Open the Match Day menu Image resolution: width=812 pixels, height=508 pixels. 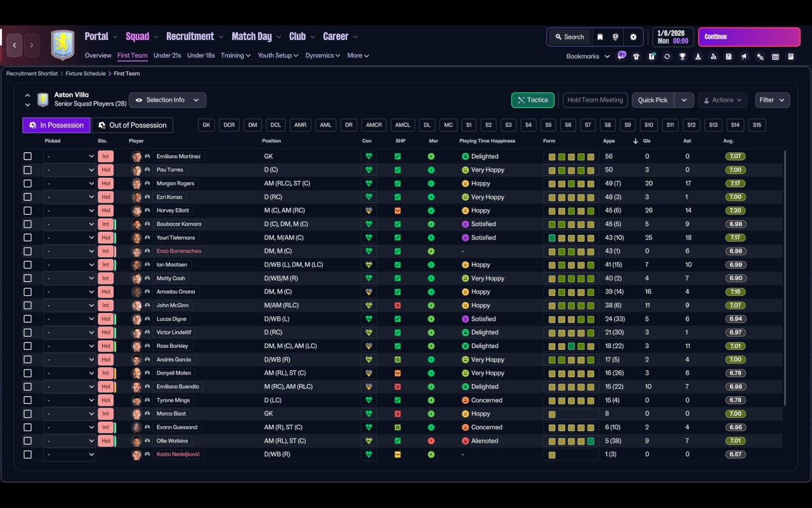pyautogui.click(x=256, y=37)
